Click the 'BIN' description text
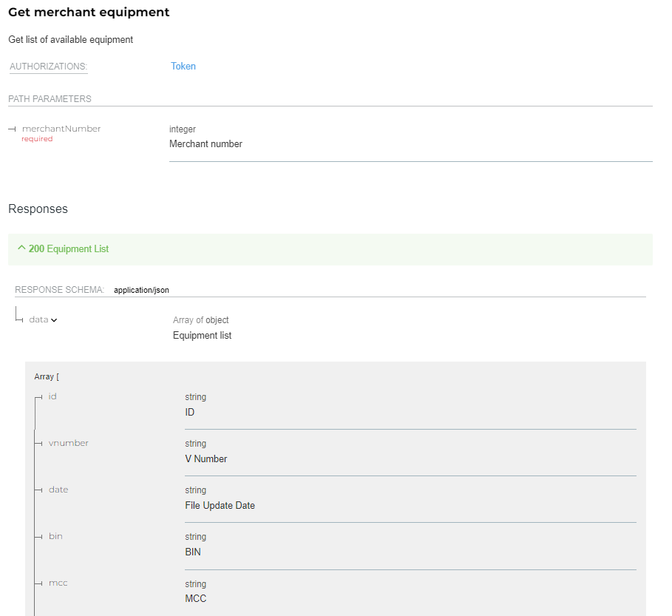This screenshot has width=672, height=616. pyautogui.click(x=193, y=552)
